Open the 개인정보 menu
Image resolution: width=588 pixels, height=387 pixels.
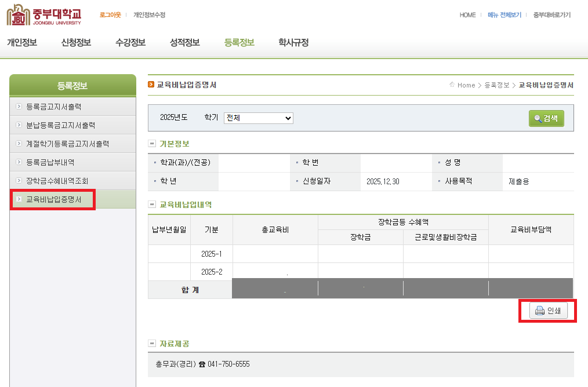pos(22,42)
